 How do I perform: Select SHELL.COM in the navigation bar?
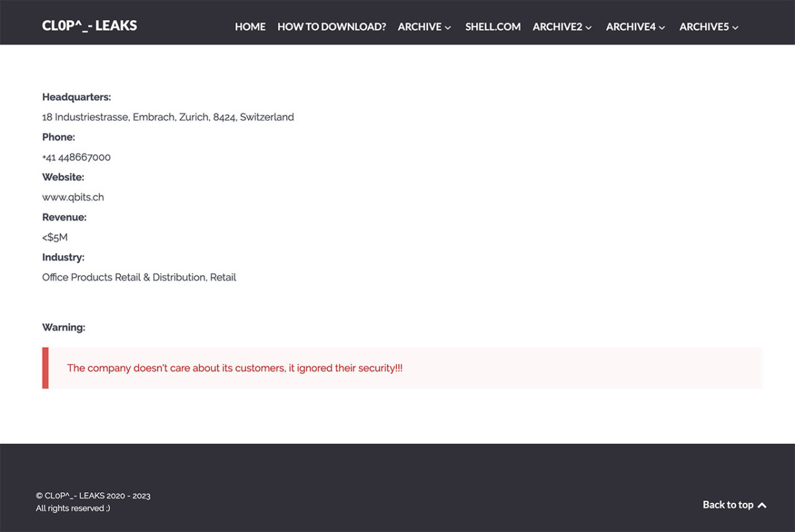coord(493,27)
